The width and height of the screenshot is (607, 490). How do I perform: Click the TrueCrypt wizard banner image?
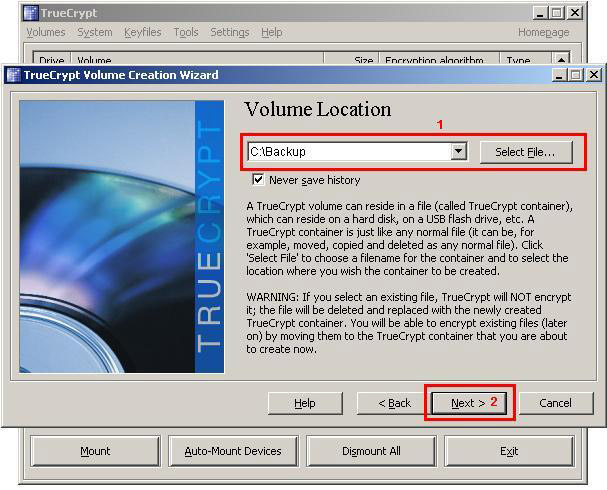click(122, 237)
